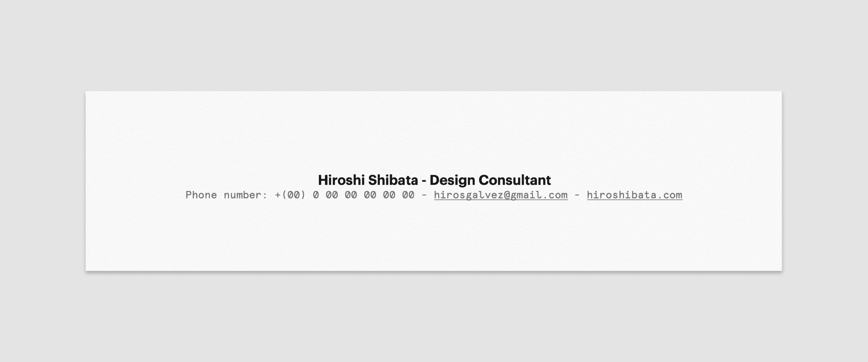Click the blank card area left of "Phone number"

click(x=135, y=195)
